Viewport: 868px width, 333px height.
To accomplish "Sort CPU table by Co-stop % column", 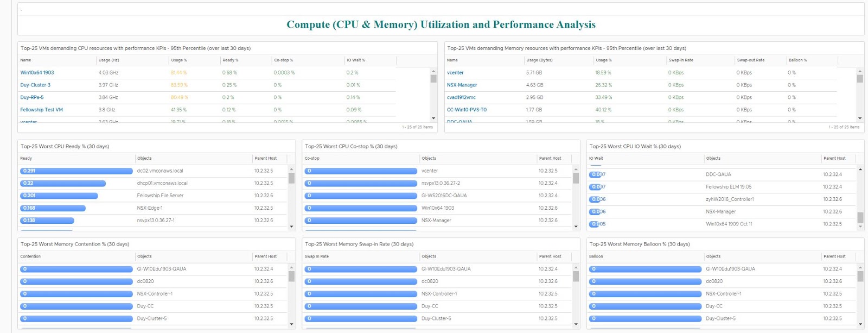I will 283,60.
